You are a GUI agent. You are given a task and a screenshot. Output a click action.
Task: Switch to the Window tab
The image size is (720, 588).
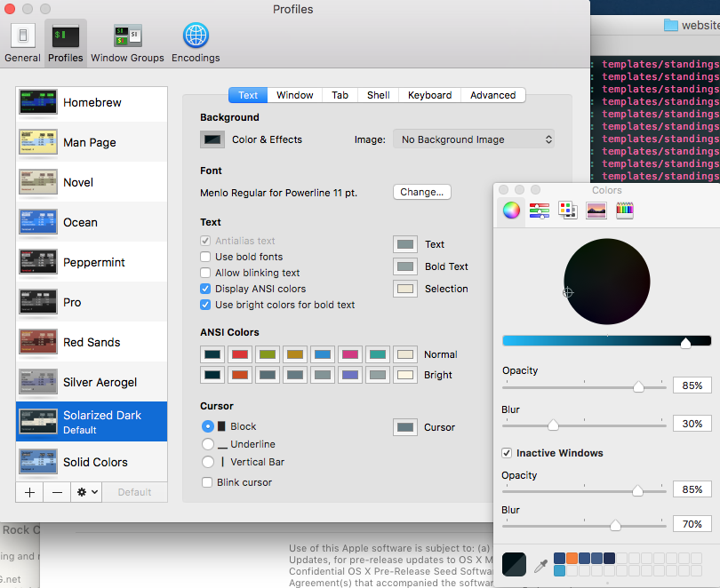tap(295, 95)
